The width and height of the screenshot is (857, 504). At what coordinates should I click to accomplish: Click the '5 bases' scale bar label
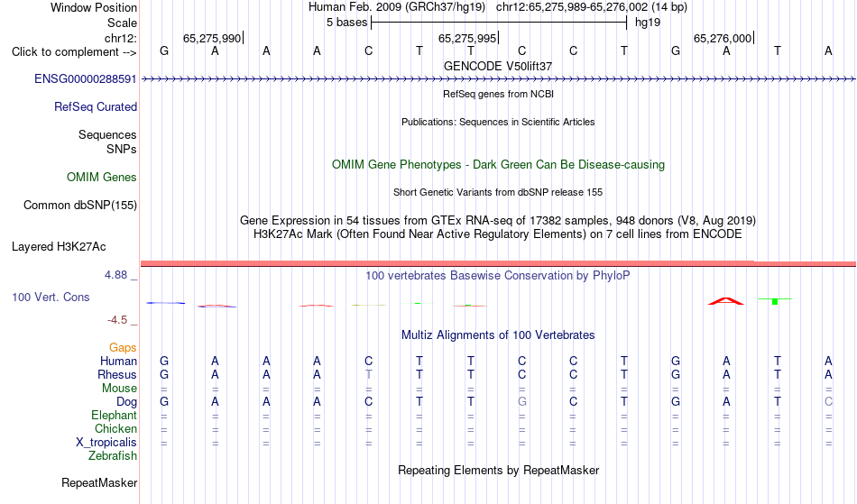pyautogui.click(x=347, y=23)
